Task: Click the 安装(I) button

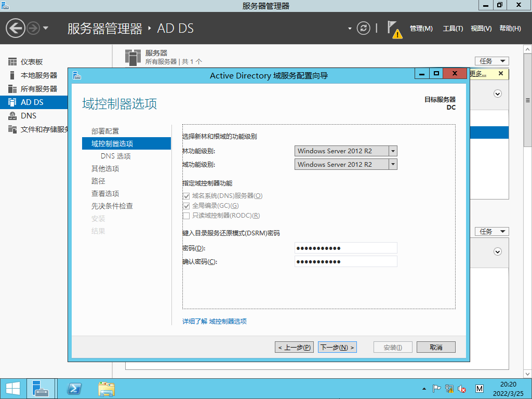Action: [x=393, y=347]
